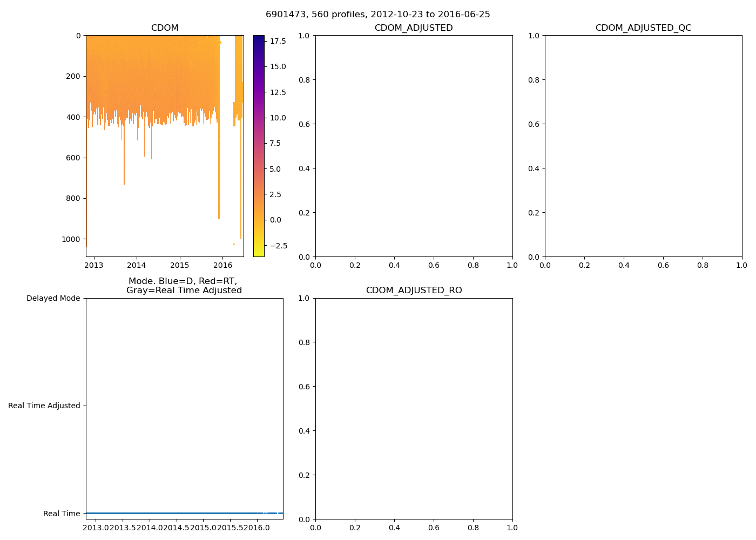
Task: Click the 2014 x-axis tick on CDOM plot
Action: click(137, 265)
